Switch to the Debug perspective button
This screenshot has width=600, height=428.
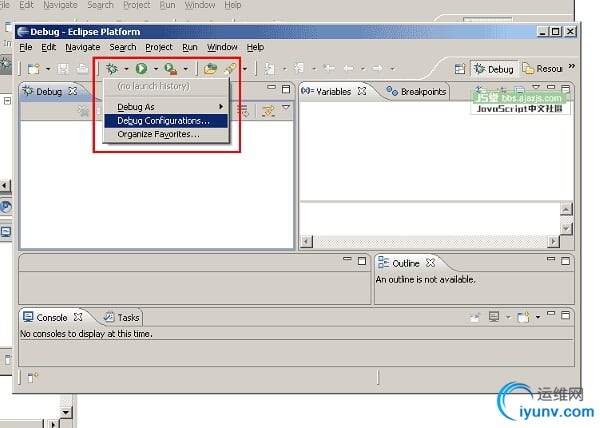[x=494, y=69]
